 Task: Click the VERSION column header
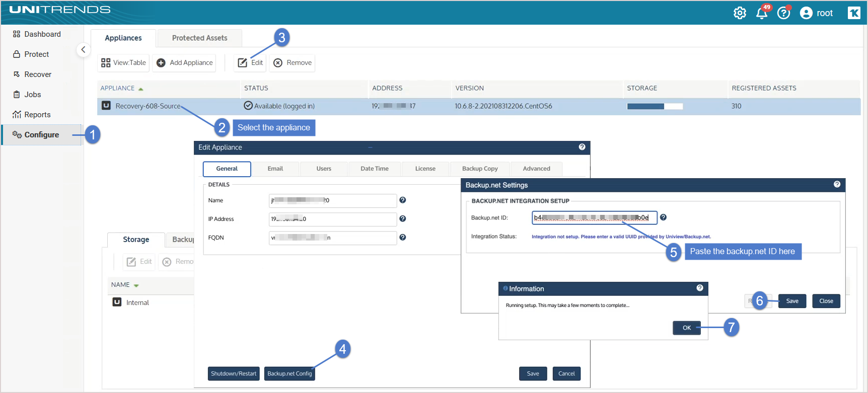click(x=470, y=88)
